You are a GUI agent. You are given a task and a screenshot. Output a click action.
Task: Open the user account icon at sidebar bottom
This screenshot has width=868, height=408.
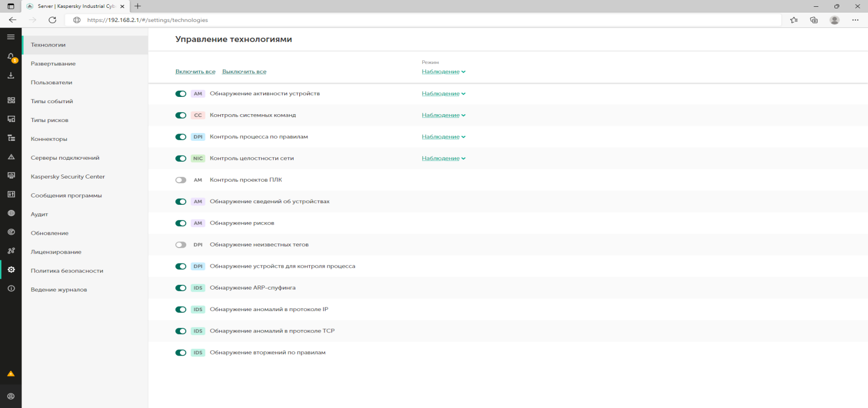pyautogui.click(x=11, y=396)
